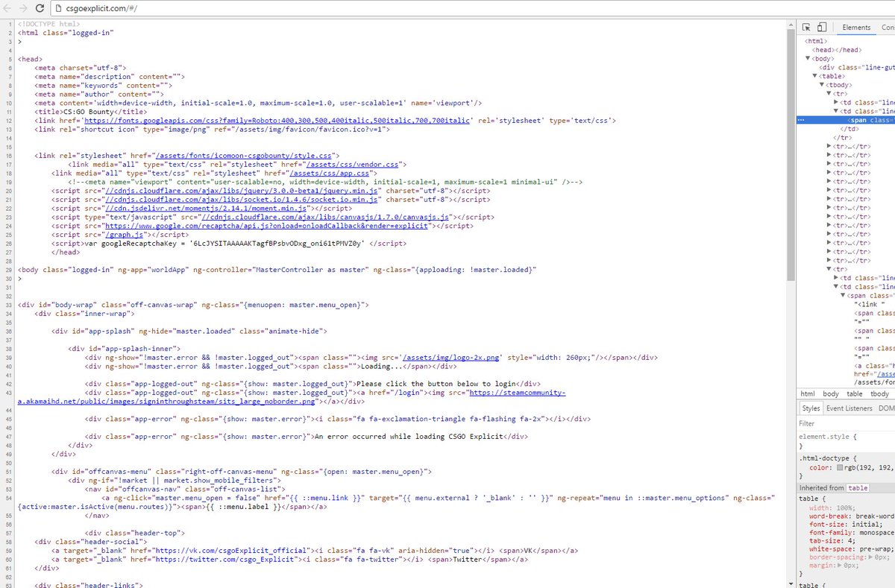Activate the DevTools inspect element picker

pyautogui.click(x=806, y=28)
